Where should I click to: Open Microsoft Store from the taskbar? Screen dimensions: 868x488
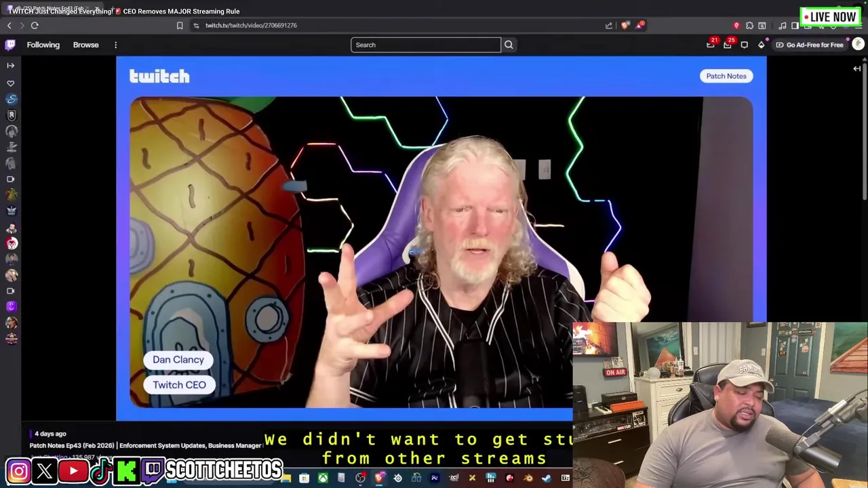pyautogui.click(x=304, y=479)
